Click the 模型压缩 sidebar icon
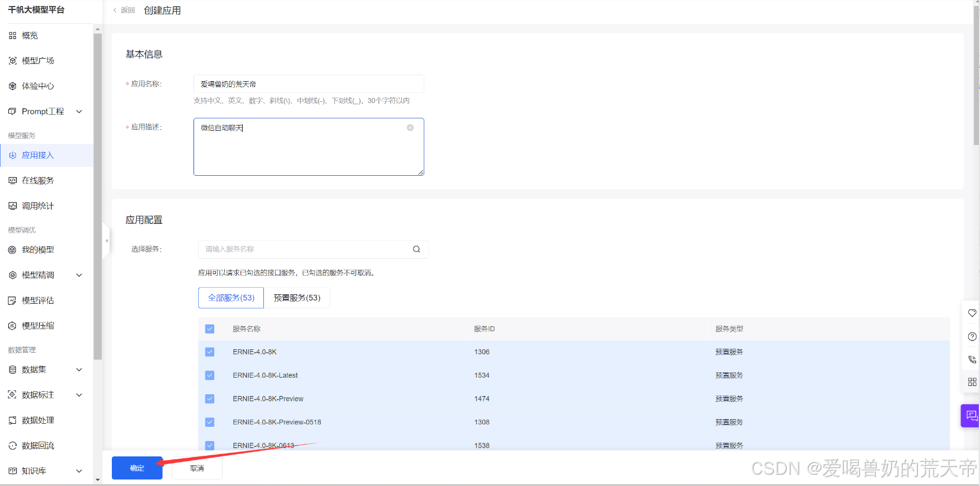Viewport: 980px width, 486px height. (x=12, y=326)
